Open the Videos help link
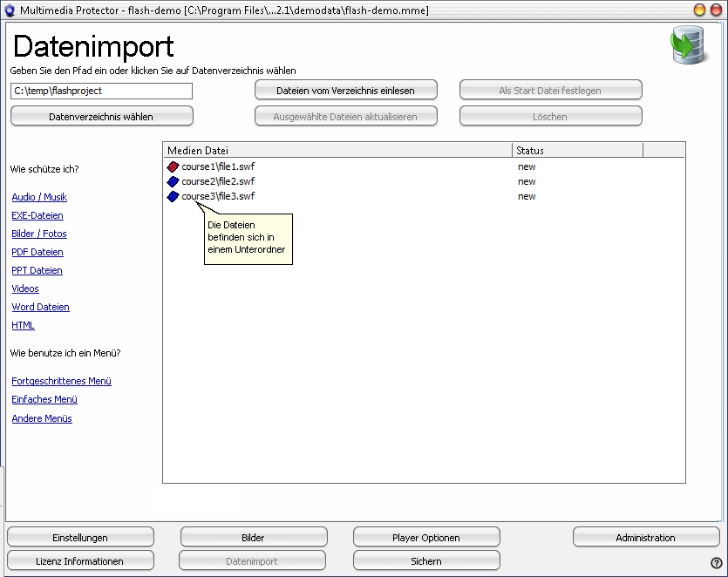The width and height of the screenshot is (728, 577). click(25, 288)
